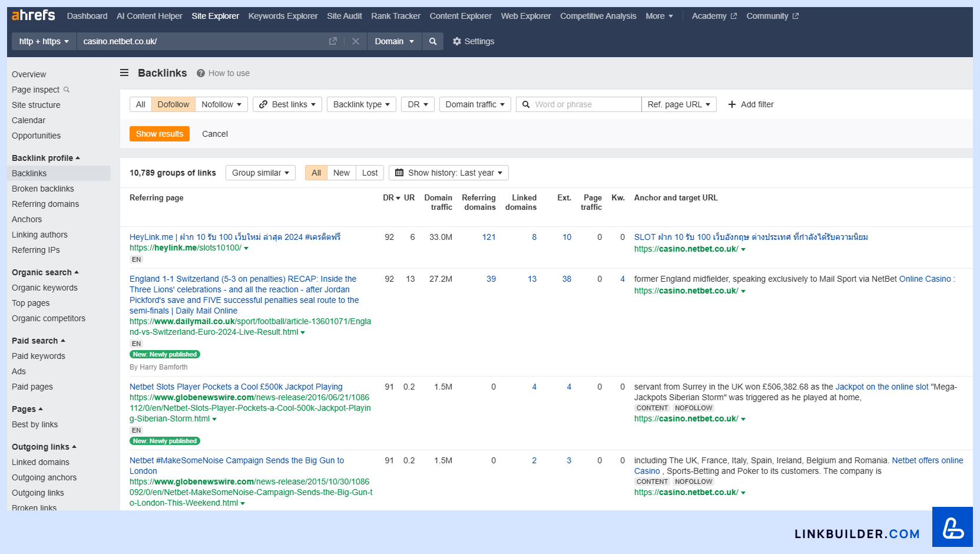This screenshot has width=980, height=554.
Task: Click the Add filter button
Action: click(x=751, y=104)
